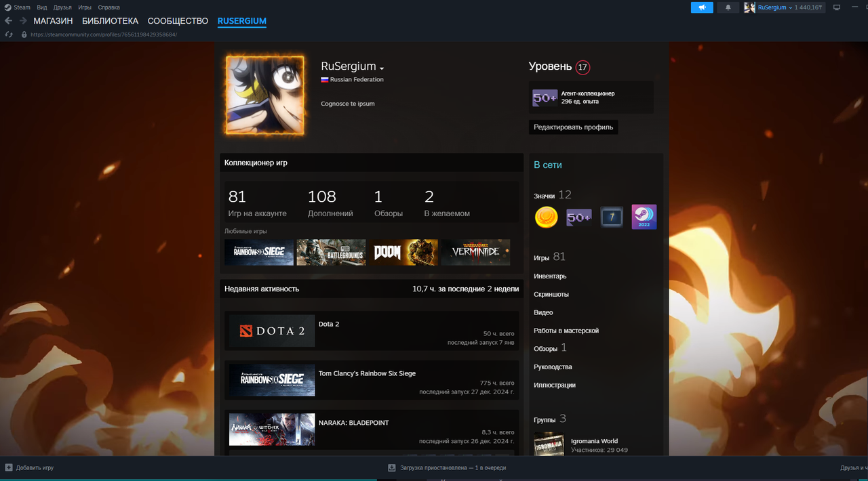Open the 50+ badge in the Значки row
868x481 pixels.
tap(579, 217)
